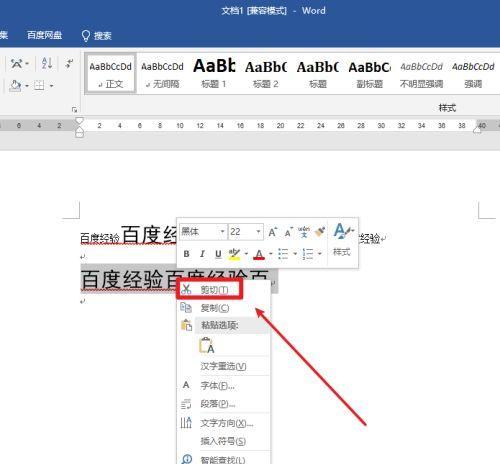
Task: Click the phonetic guide icon
Action: click(304, 232)
